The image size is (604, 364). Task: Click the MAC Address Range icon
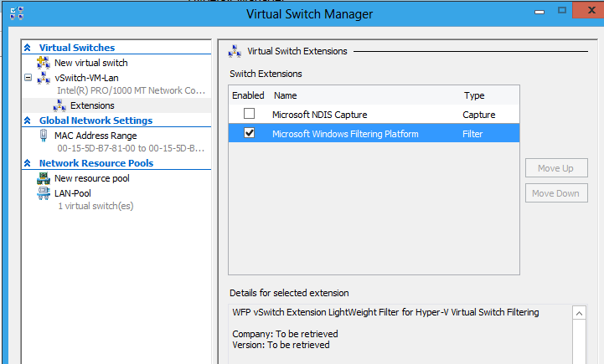tap(44, 136)
